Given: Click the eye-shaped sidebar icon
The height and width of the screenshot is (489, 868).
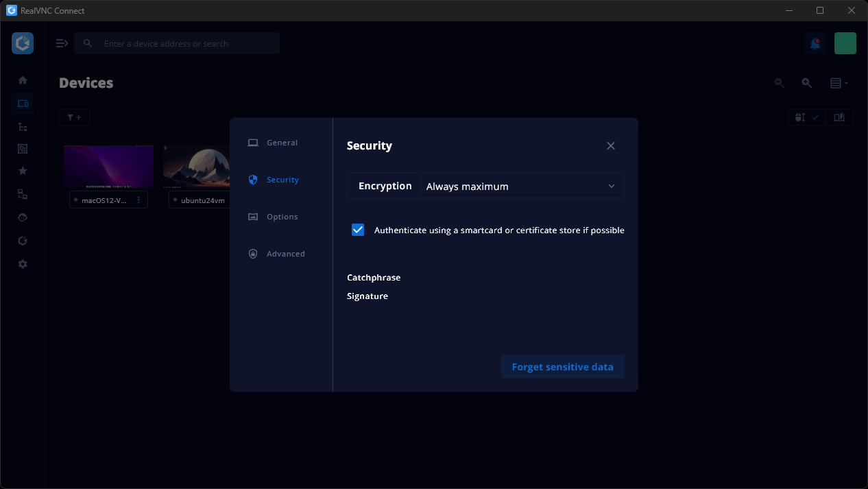Looking at the screenshot, I should coord(23,217).
